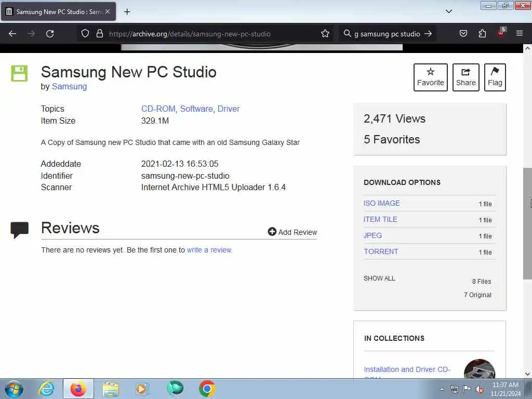Click the page vertical scrollbar thumb

click(527, 223)
